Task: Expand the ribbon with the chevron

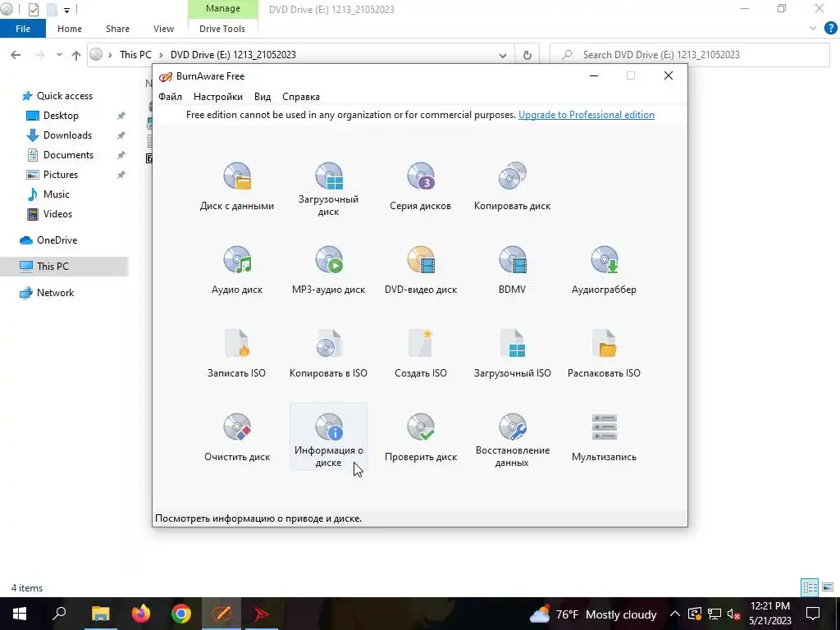Action: coord(813,29)
